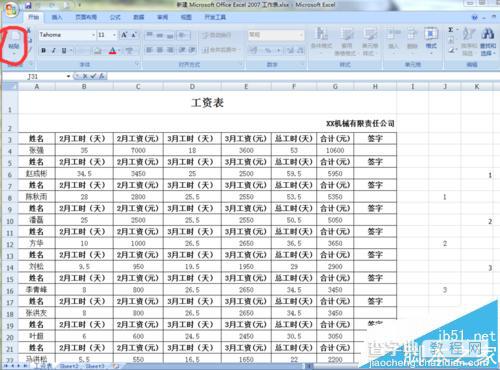The height and width of the screenshot is (370, 500).
Task: Open Cell Styles (单元格样式)
Action: (x=370, y=41)
